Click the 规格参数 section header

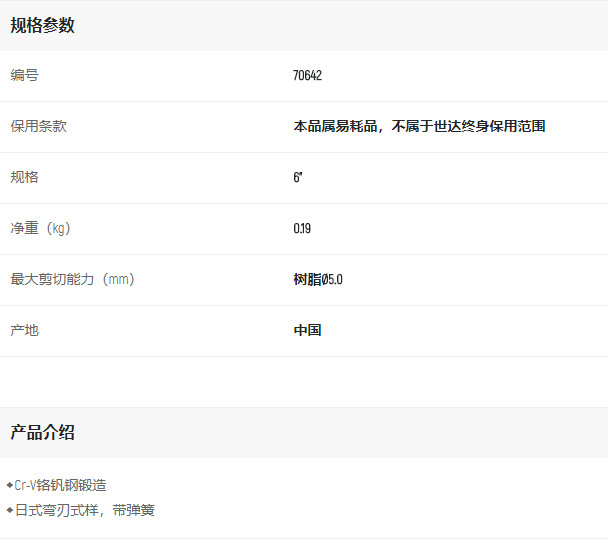[42, 26]
